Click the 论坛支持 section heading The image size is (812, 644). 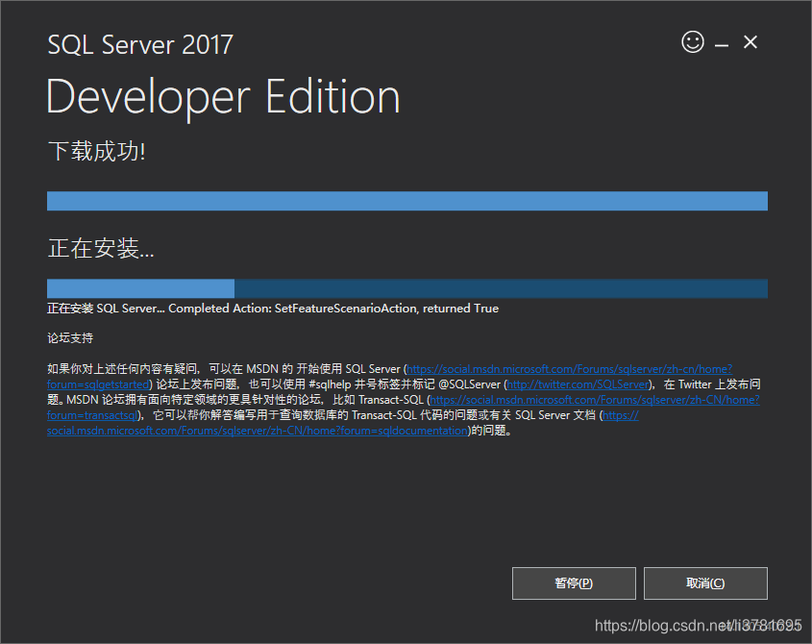(70, 338)
